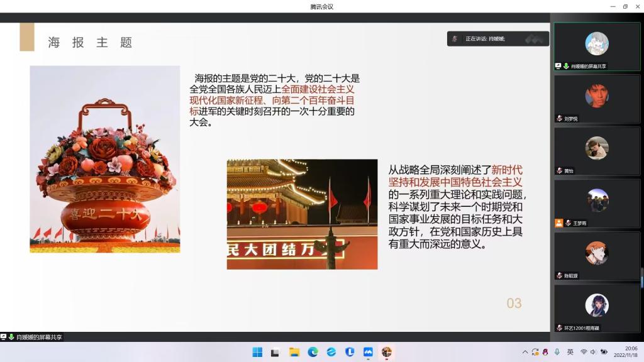Open the volume control in the system tray

(x=593, y=352)
